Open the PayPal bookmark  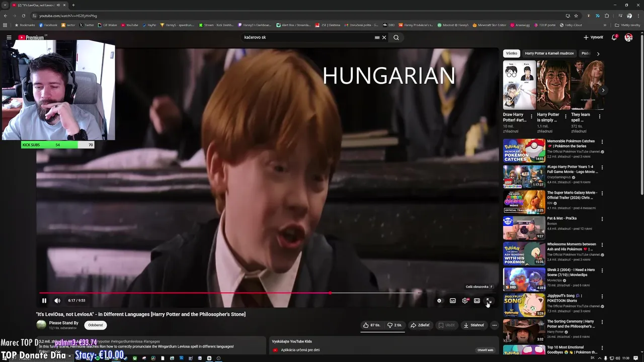(x=149, y=25)
